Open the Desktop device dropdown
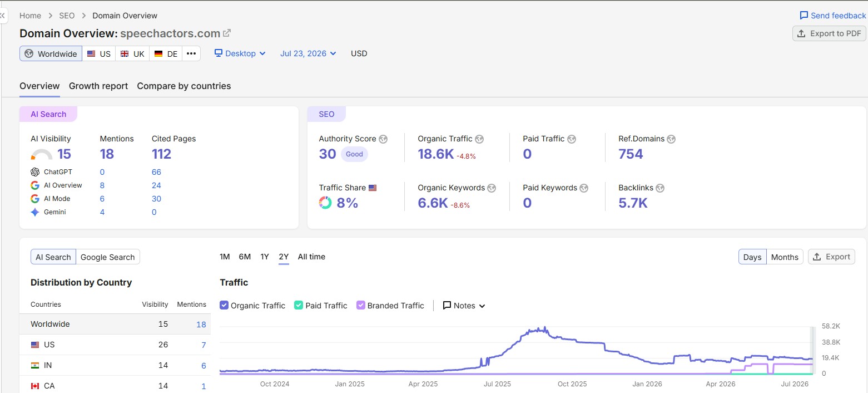The image size is (868, 393). pyautogui.click(x=240, y=53)
